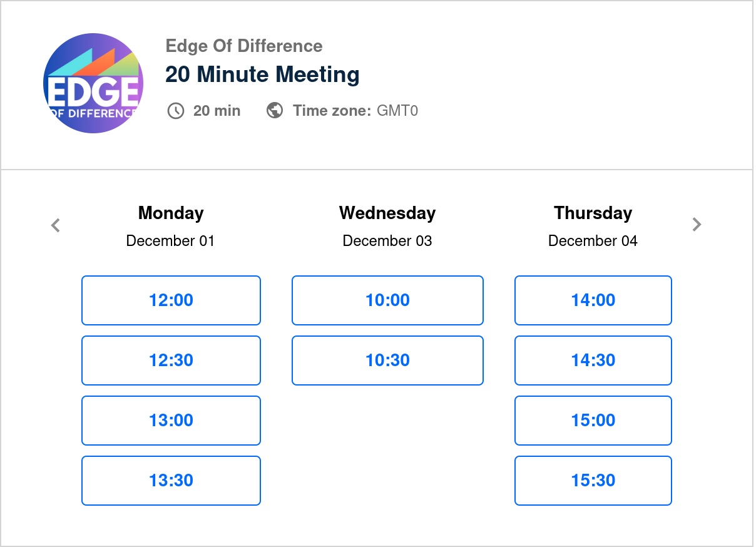Select the 14:30 Thursday time slot
Screen dimensions: 756x547
[593, 360]
